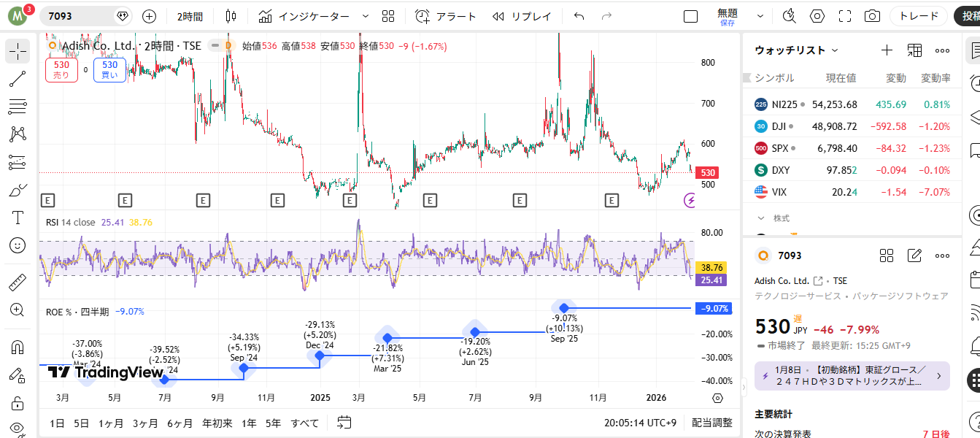Select the brush drawing tool

click(18, 190)
